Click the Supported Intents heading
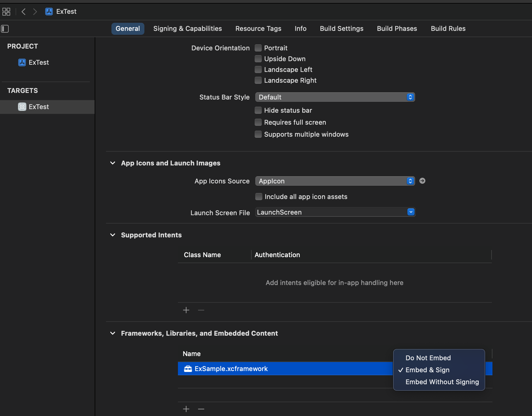532x416 pixels. [151, 235]
